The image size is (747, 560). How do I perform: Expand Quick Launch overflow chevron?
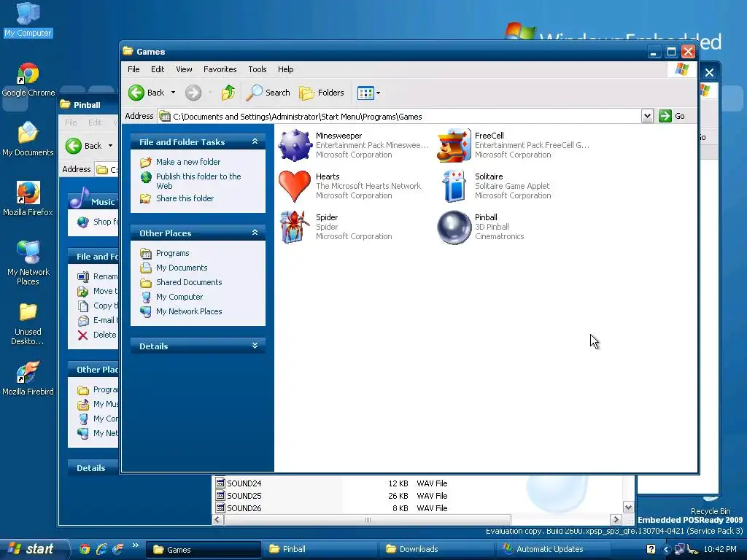[x=135, y=545]
